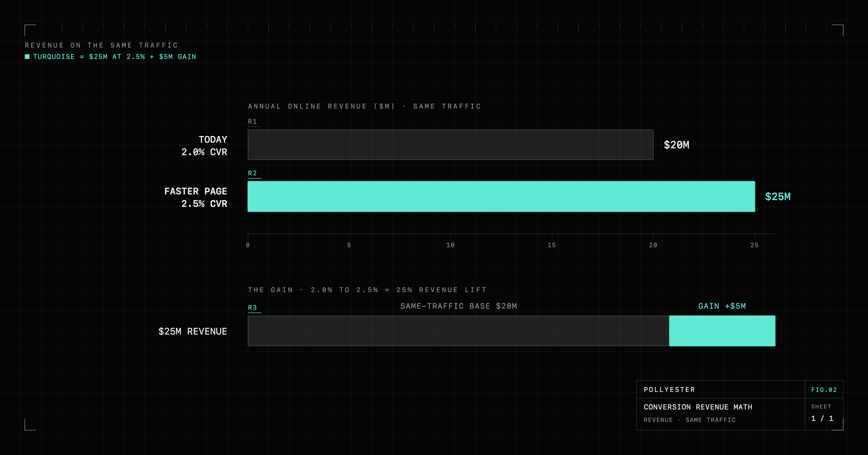Click the R1 row marker
This screenshot has height=455, width=868.
[253, 122]
